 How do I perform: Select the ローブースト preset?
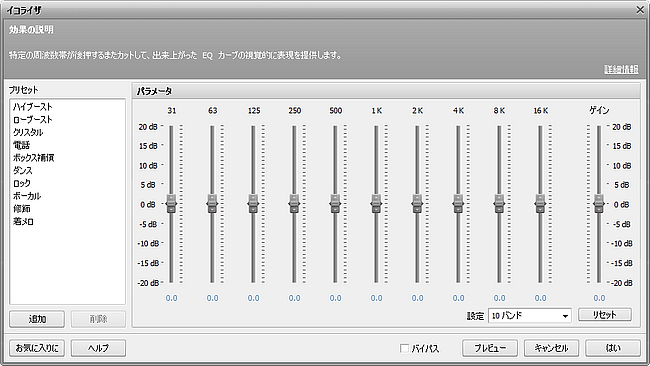click(x=32, y=120)
